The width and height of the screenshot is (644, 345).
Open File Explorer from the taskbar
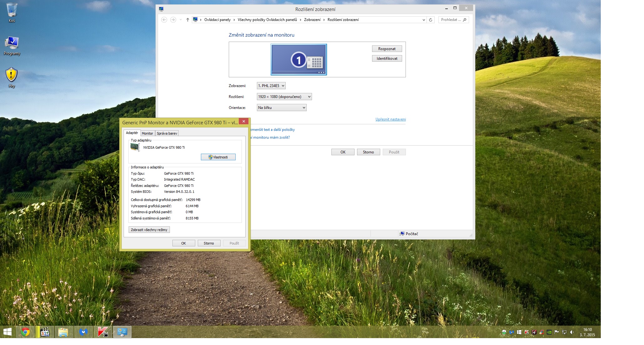click(x=64, y=332)
